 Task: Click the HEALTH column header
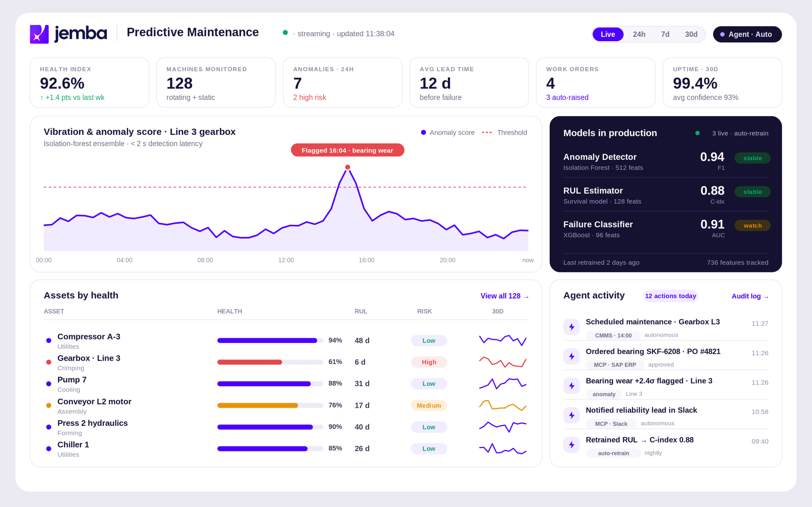[x=230, y=311]
